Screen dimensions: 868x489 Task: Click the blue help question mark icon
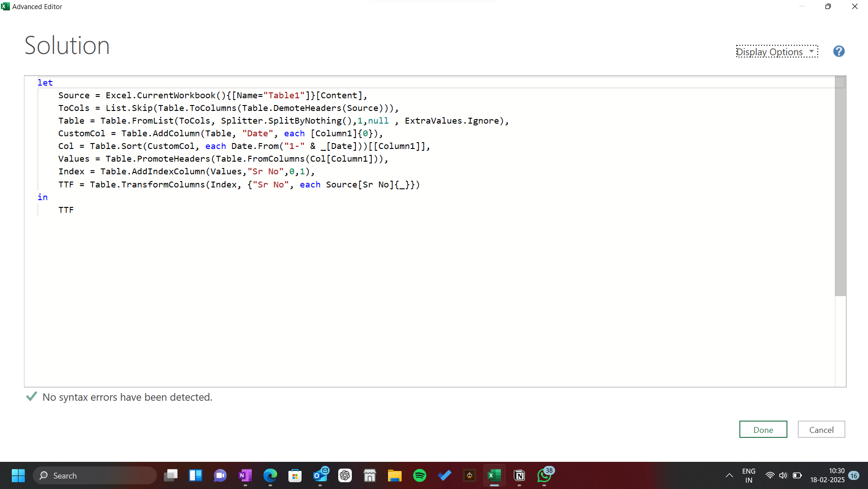tap(839, 52)
